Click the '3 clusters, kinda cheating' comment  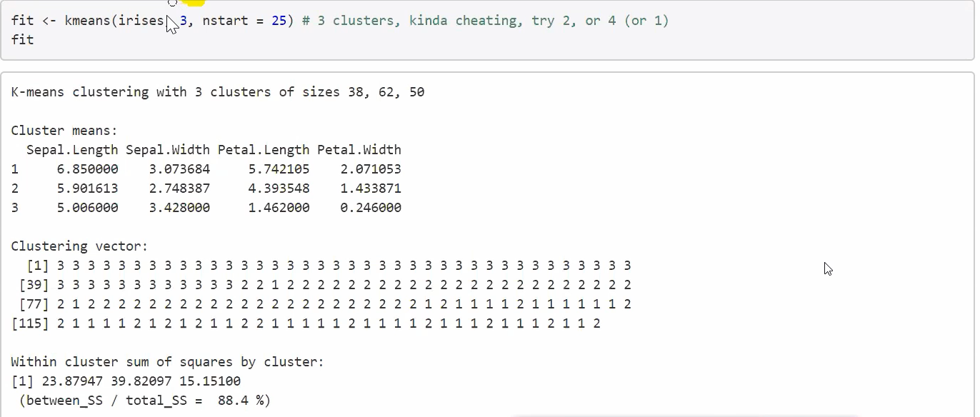(409, 21)
